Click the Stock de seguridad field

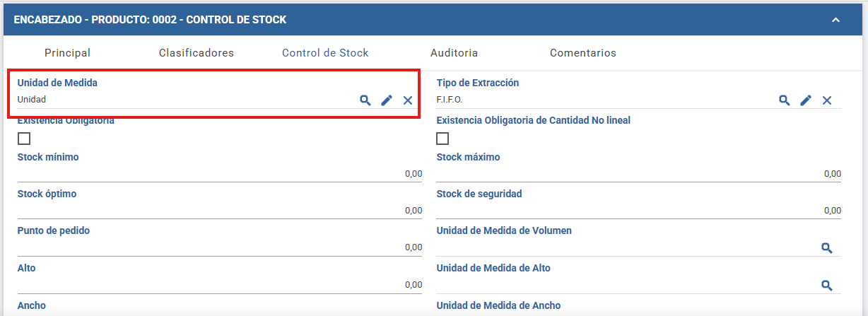click(x=639, y=210)
